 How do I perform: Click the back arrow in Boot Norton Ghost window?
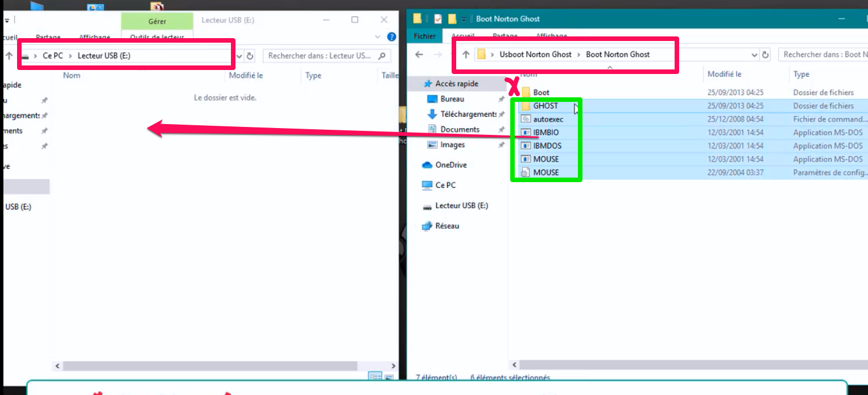419,55
